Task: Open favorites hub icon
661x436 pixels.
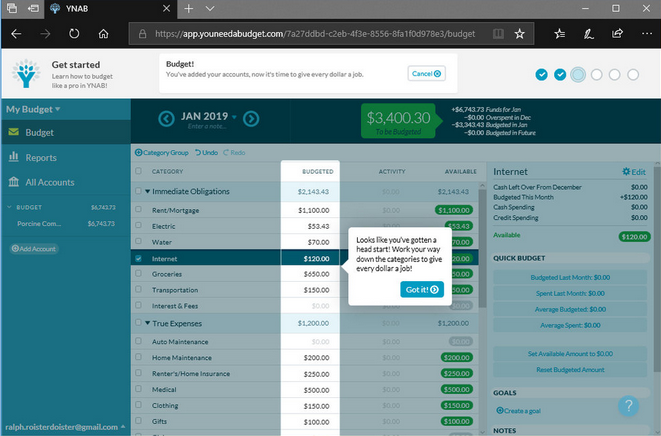Action: coord(560,34)
